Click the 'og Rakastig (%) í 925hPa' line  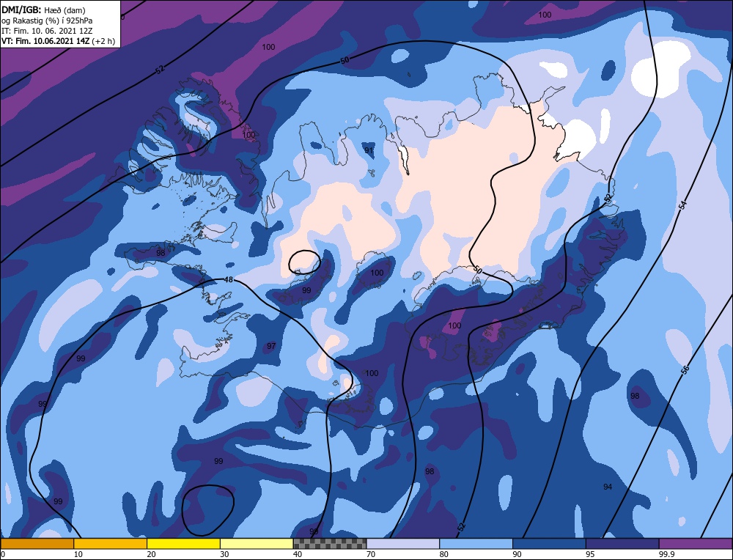click(47, 21)
